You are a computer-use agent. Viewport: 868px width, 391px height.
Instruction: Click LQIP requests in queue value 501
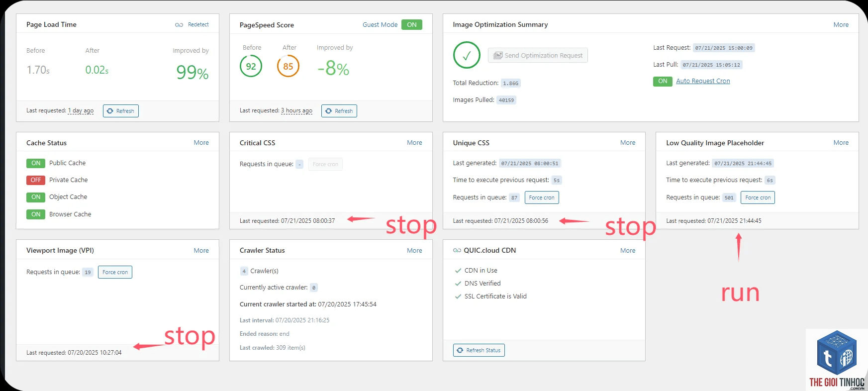(729, 198)
